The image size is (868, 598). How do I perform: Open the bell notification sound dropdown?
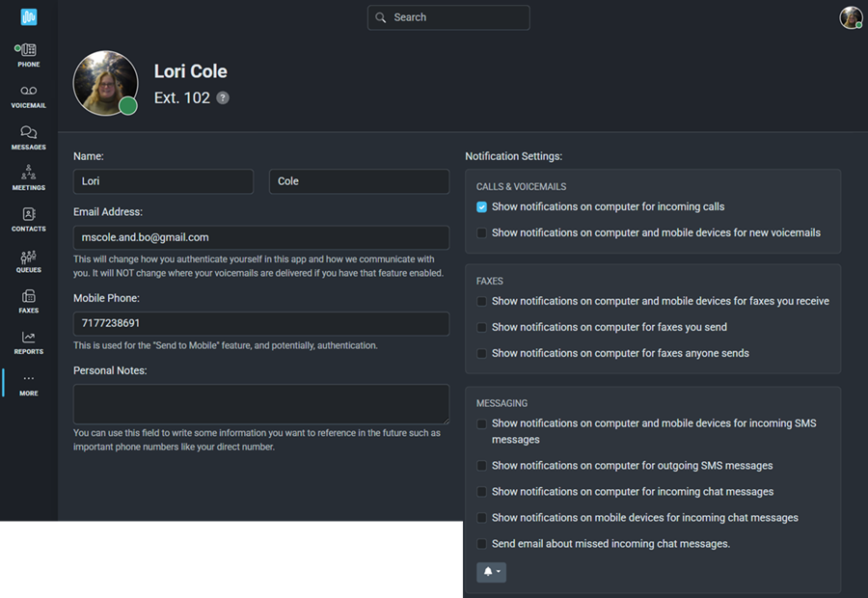pos(491,572)
